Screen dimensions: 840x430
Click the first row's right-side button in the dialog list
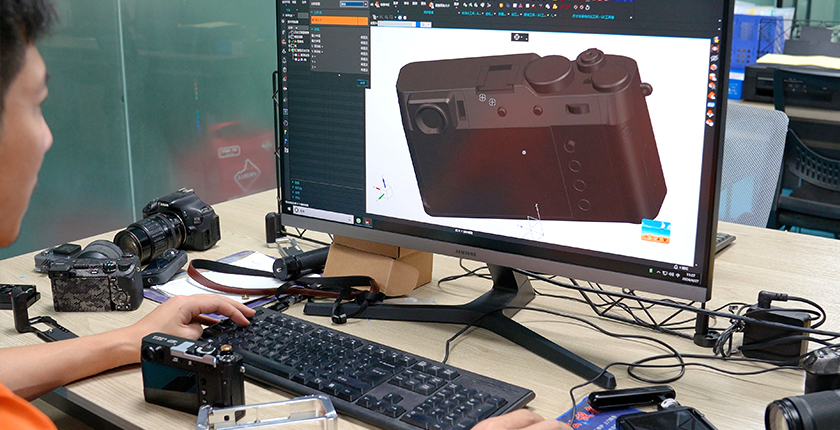364,37
